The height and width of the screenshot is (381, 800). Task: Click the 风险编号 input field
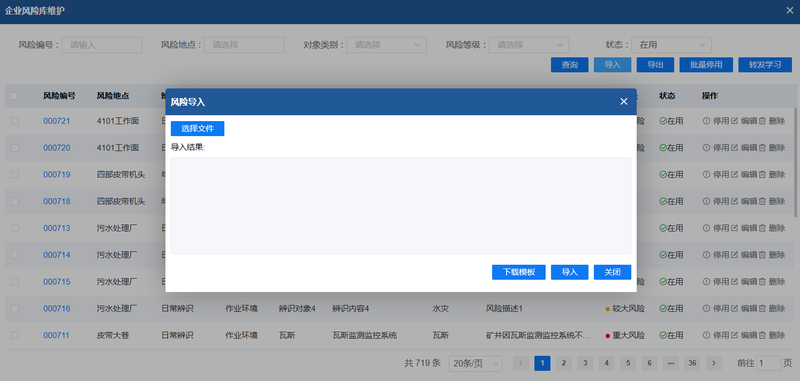102,45
